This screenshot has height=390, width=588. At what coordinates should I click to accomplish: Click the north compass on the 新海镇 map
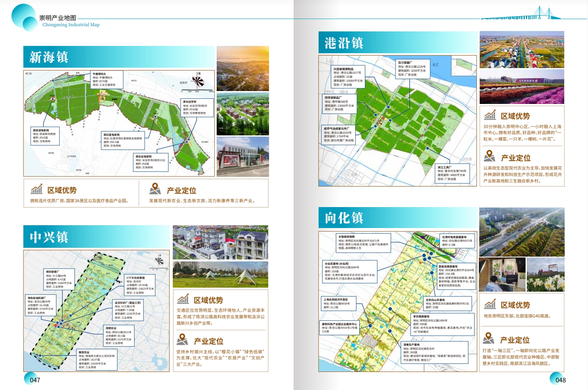(198, 81)
